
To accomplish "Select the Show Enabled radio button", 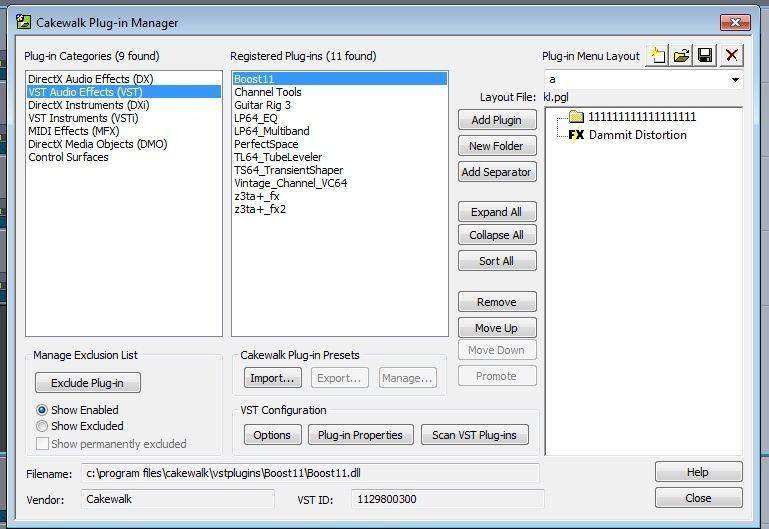I will tap(42, 409).
